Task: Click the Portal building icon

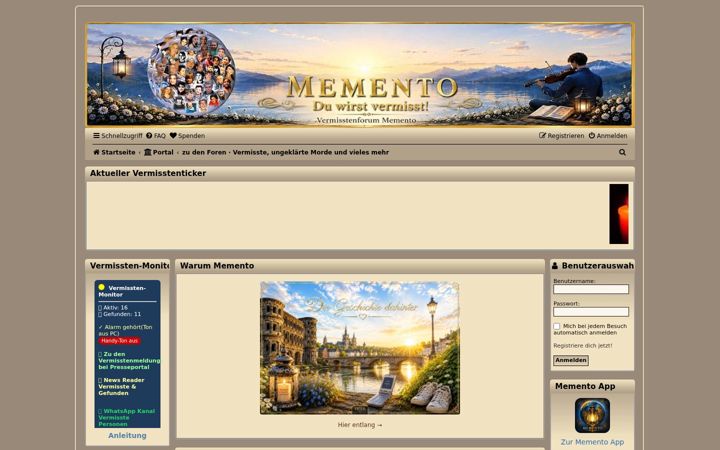Action: 147,152
